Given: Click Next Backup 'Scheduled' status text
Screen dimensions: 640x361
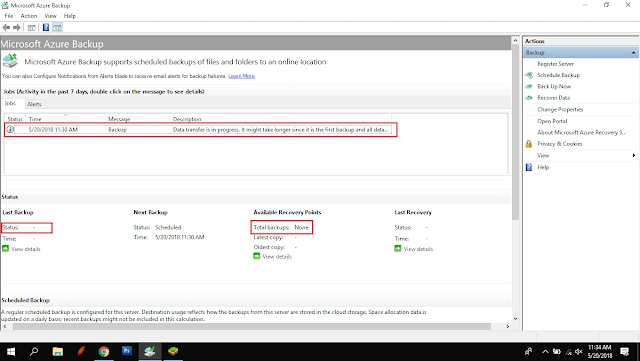Looking at the screenshot, I should tap(168, 227).
